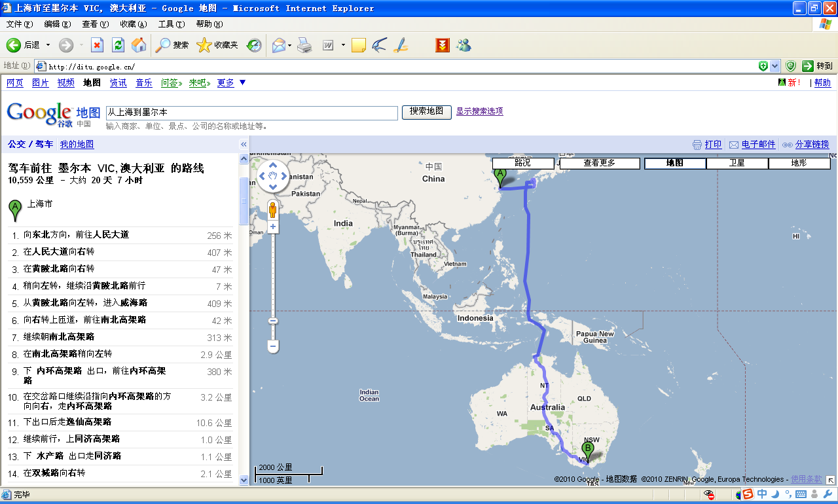The width and height of the screenshot is (838, 504).
Task: Switch to 卫星 (Satellite) view
Action: [x=737, y=163]
